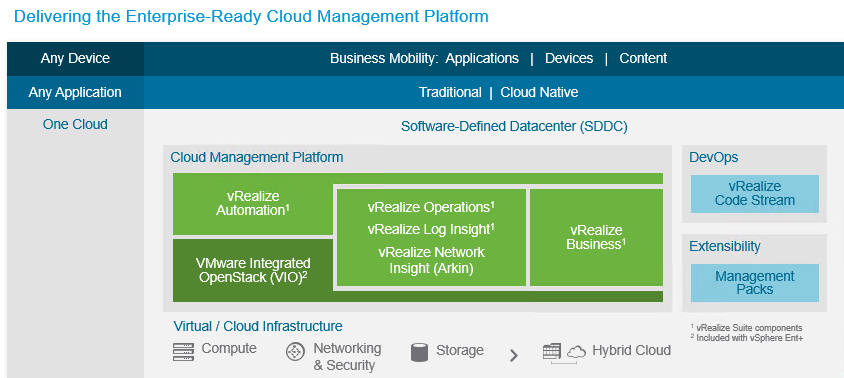Click the Content item in Business Mobility bar
Viewport: 844px width, 378px height.
(643, 58)
